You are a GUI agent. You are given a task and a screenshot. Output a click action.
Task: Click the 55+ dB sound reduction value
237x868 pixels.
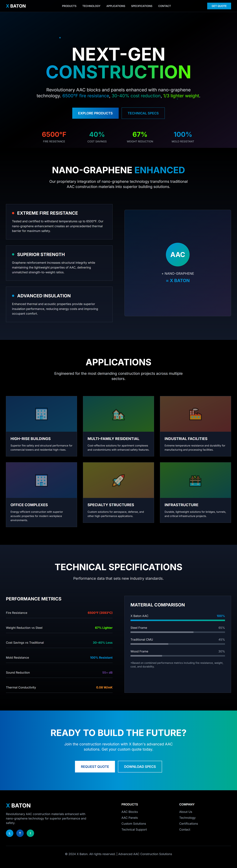pos(107,672)
